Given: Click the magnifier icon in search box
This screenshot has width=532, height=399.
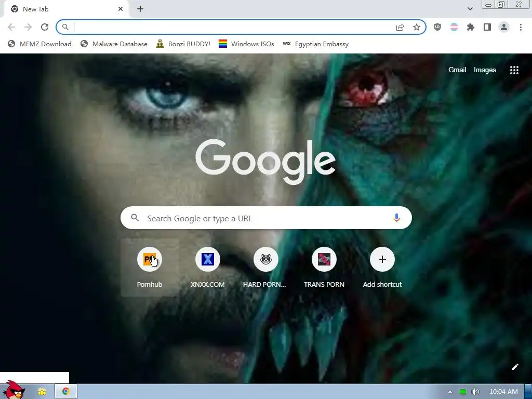Looking at the screenshot, I should (135, 218).
